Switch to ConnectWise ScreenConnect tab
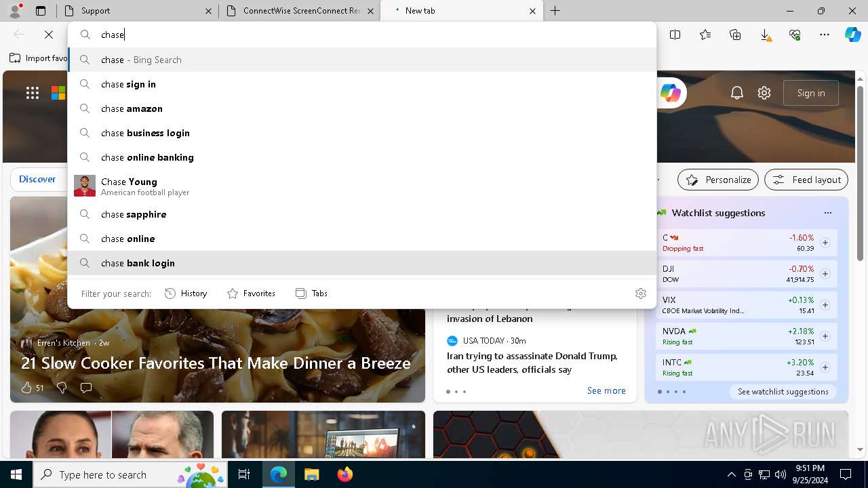868x488 pixels. pos(299,11)
